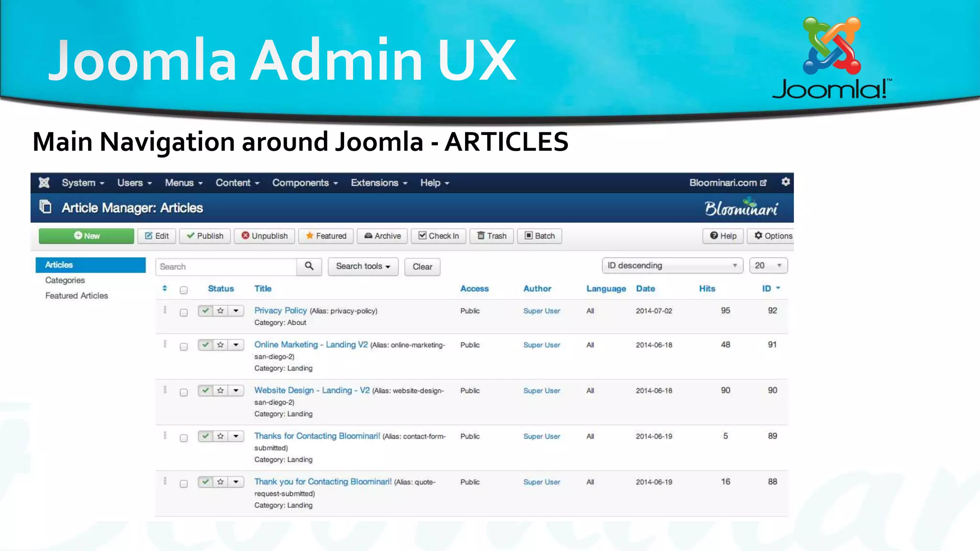Select Featured Articles in the sidebar

coord(77,296)
